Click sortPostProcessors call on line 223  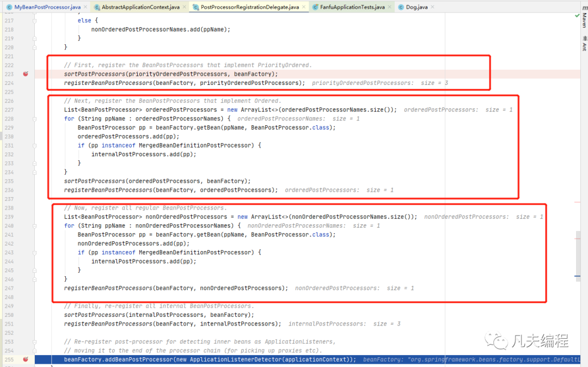coord(95,74)
